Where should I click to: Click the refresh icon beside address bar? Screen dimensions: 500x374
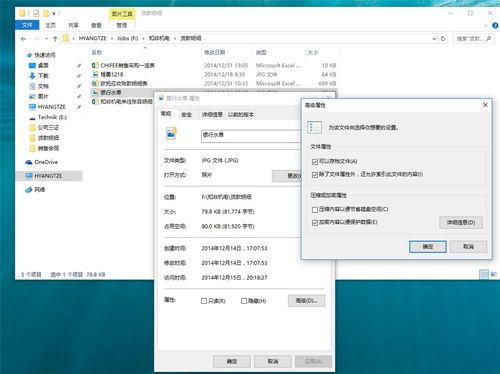443,39
